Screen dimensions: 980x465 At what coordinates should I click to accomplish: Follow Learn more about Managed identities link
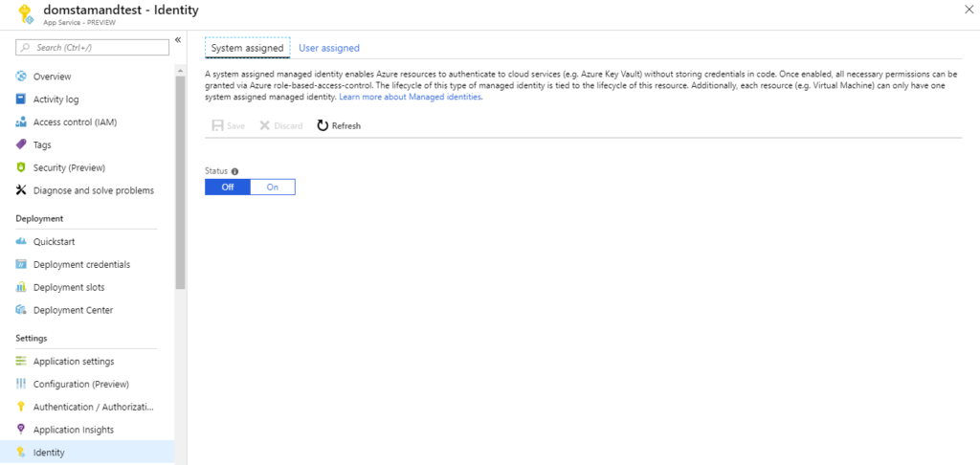tap(411, 99)
